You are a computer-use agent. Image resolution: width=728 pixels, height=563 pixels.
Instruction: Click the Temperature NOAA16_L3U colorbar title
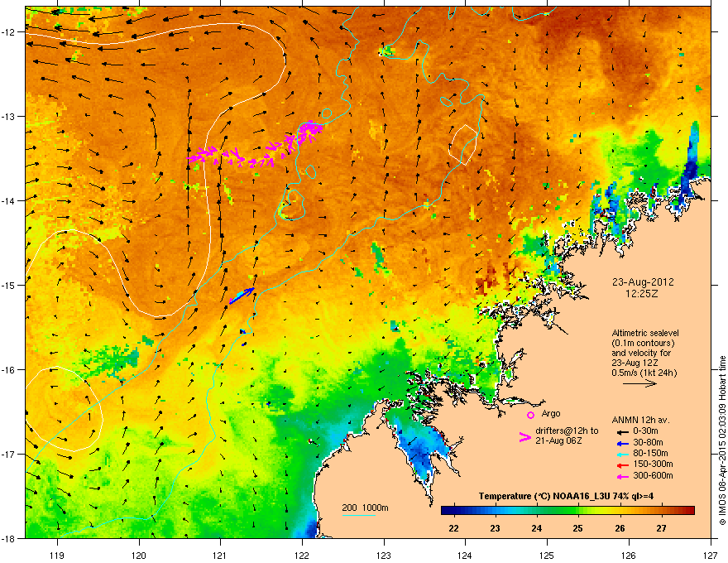(x=566, y=496)
